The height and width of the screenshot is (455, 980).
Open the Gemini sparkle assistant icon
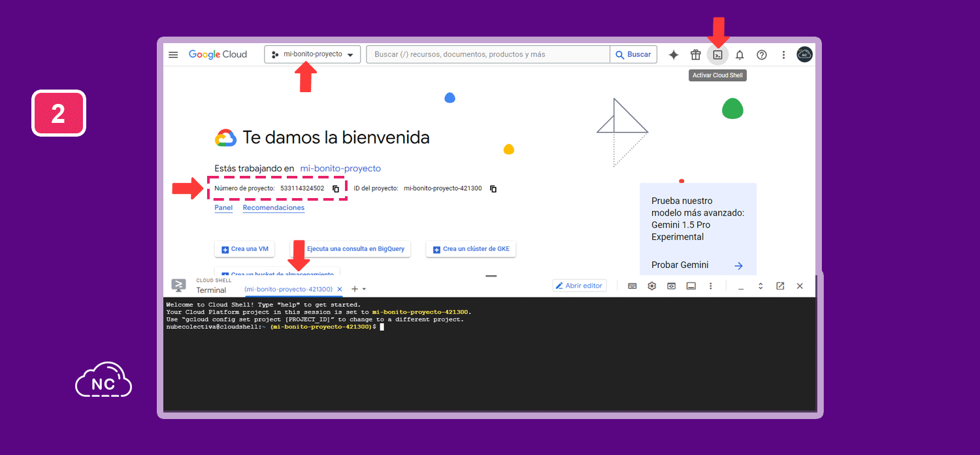[x=674, y=55]
